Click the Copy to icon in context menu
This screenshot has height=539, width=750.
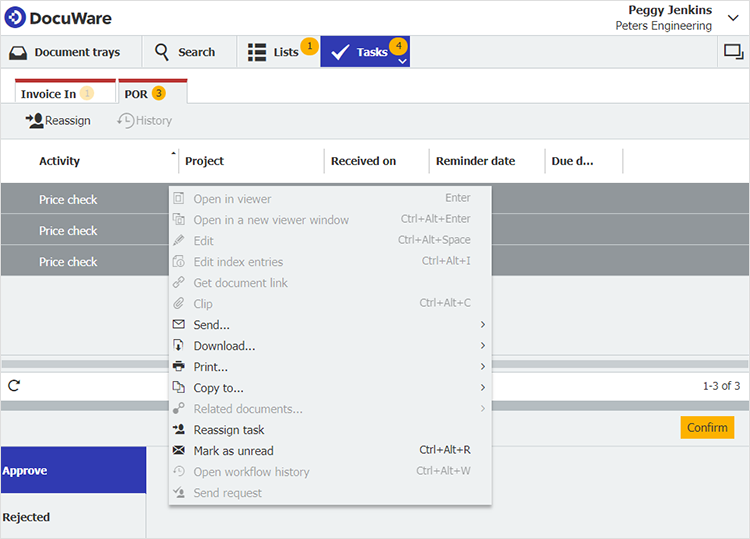179,388
